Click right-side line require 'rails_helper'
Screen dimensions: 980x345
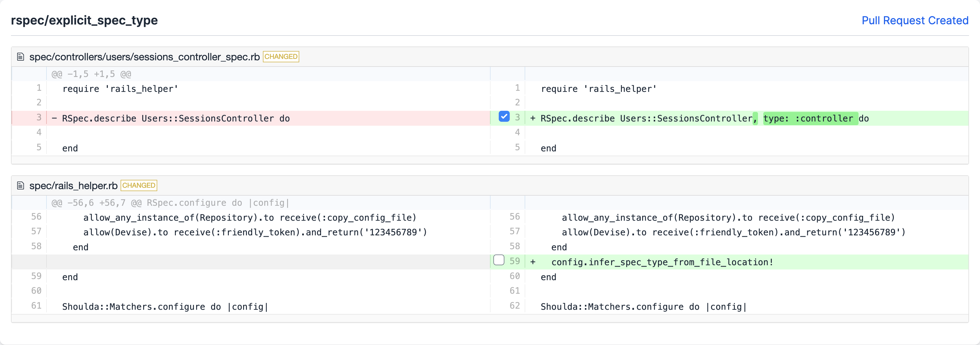point(599,89)
